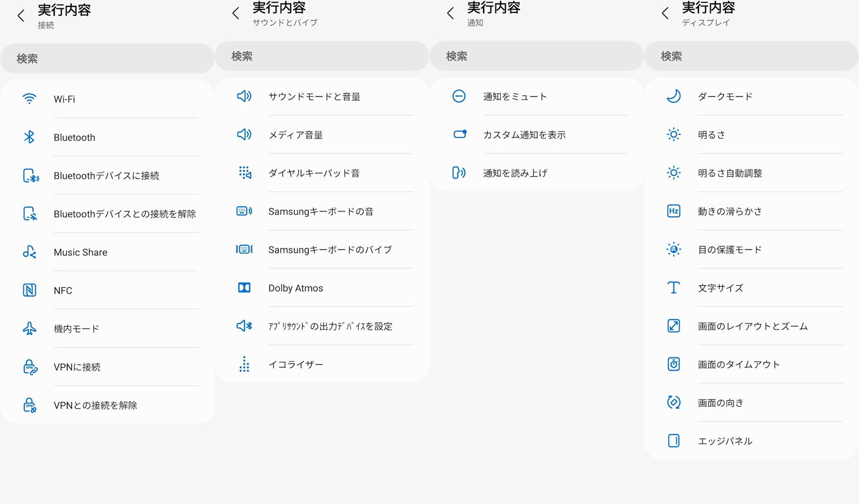Image resolution: width=859 pixels, height=504 pixels.
Task: Choose the Bluetooth action label
Action: point(74,138)
